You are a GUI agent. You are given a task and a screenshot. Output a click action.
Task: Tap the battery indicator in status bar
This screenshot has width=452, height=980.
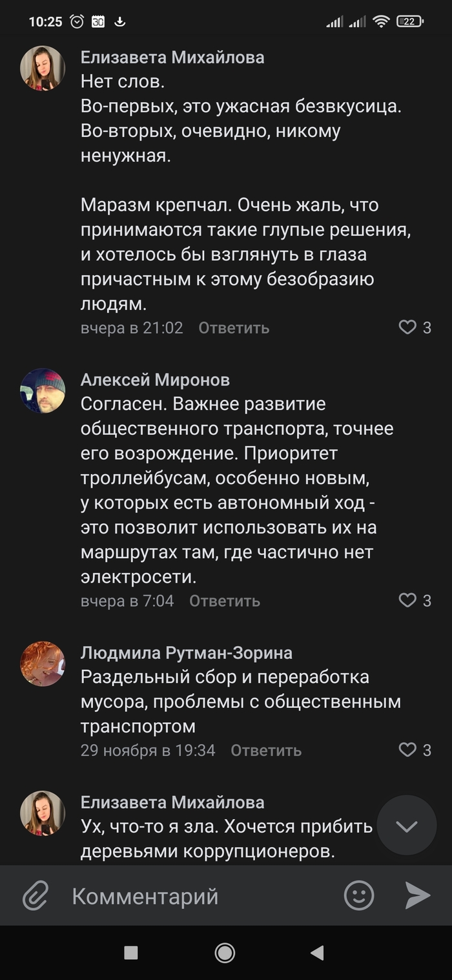click(x=410, y=21)
